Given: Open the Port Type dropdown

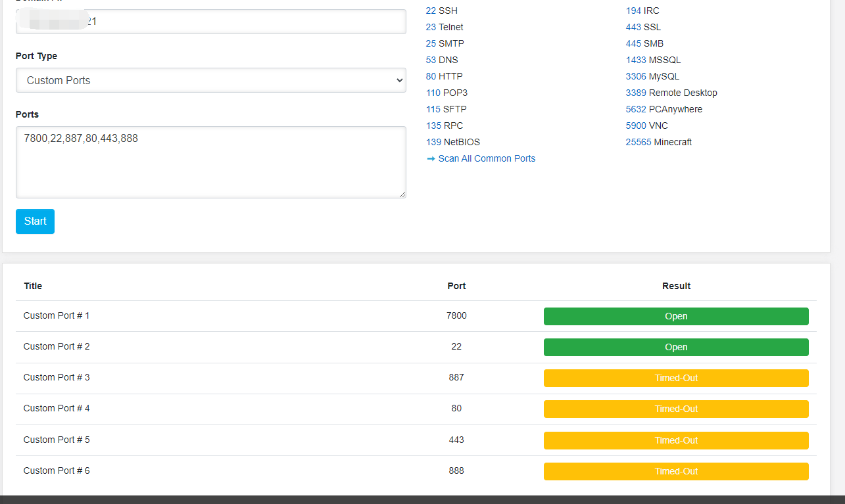Looking at the screenshot, I should click(210, 80).
